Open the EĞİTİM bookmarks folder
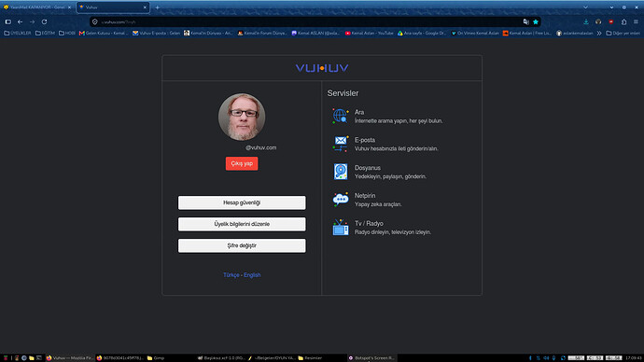The width and height of the screenshot is (644, 362). click(x=45, y=34)
